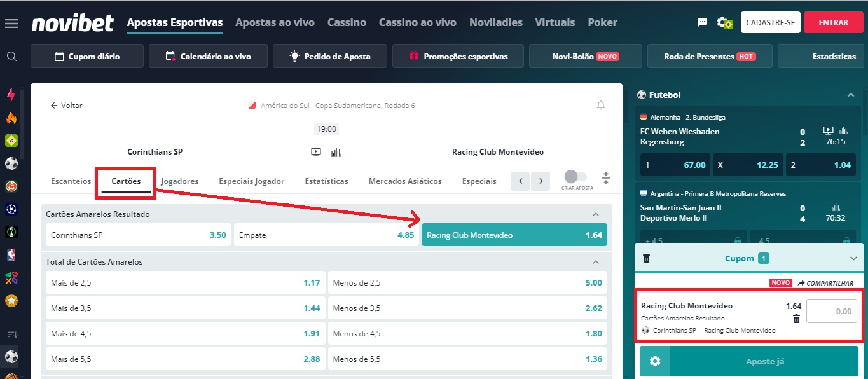Screen dimensions: 868x379
Task: Click the notification bell for the match
Action: click(601, 106)
